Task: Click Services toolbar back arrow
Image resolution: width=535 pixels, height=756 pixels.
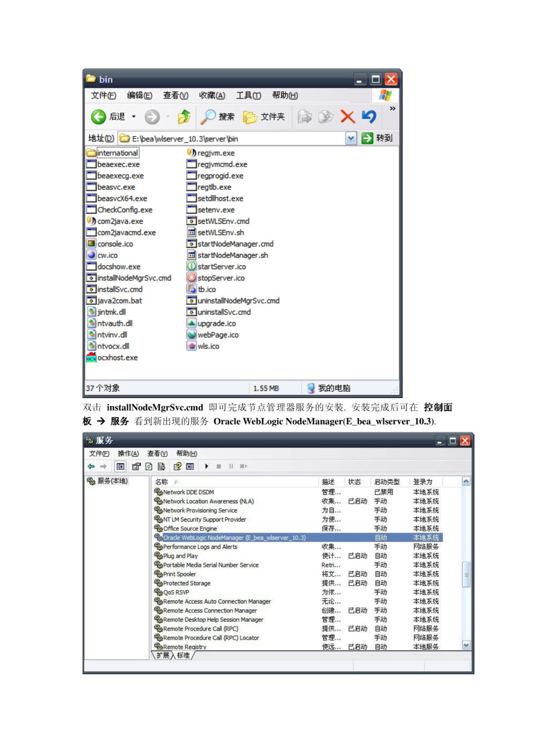Action: click(x=91, y=467)
